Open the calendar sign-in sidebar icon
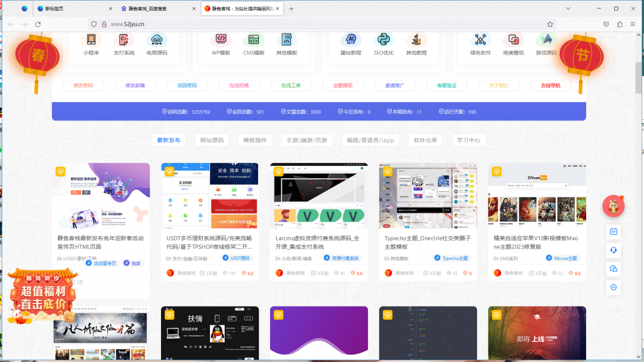Image resolution: width=644 pixels, height=362 pixels. pyautogui.click(x=614, y=231)
